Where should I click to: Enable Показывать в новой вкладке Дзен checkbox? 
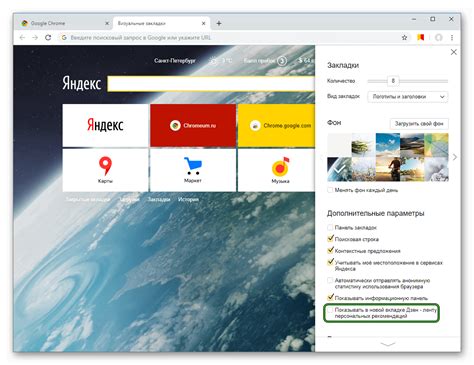coord(330,310)
